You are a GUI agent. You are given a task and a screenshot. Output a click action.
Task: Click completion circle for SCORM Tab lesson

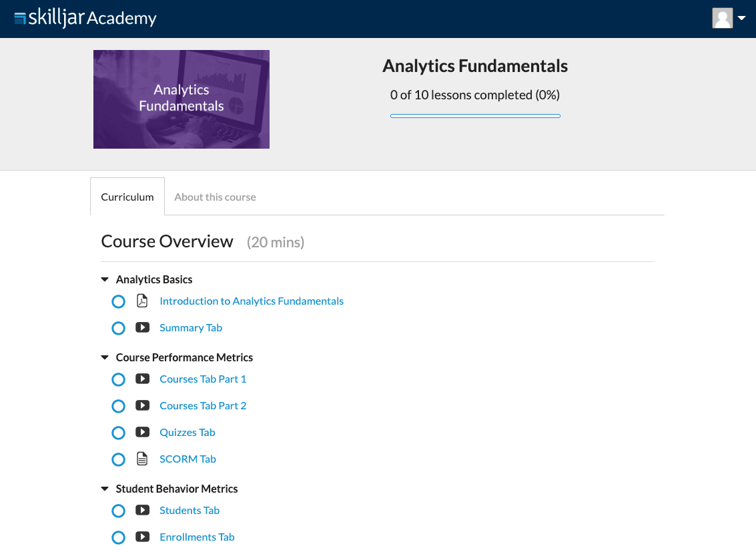[x=118, y=459]
